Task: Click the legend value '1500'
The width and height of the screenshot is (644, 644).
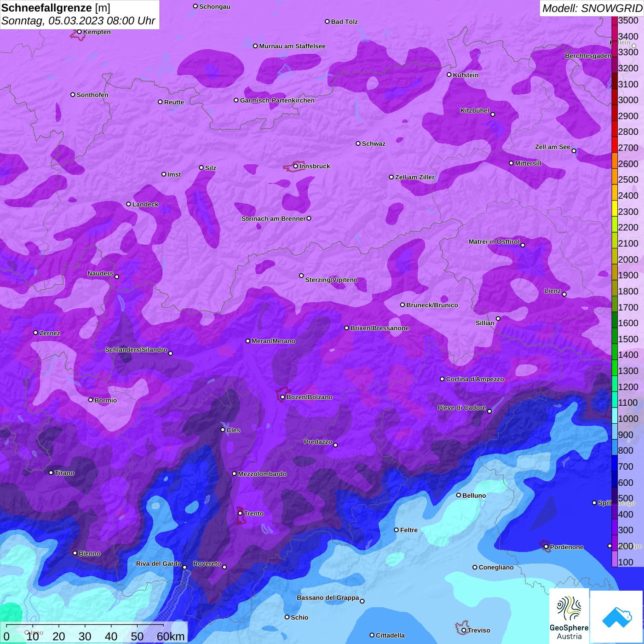Action: coord(628,339)
